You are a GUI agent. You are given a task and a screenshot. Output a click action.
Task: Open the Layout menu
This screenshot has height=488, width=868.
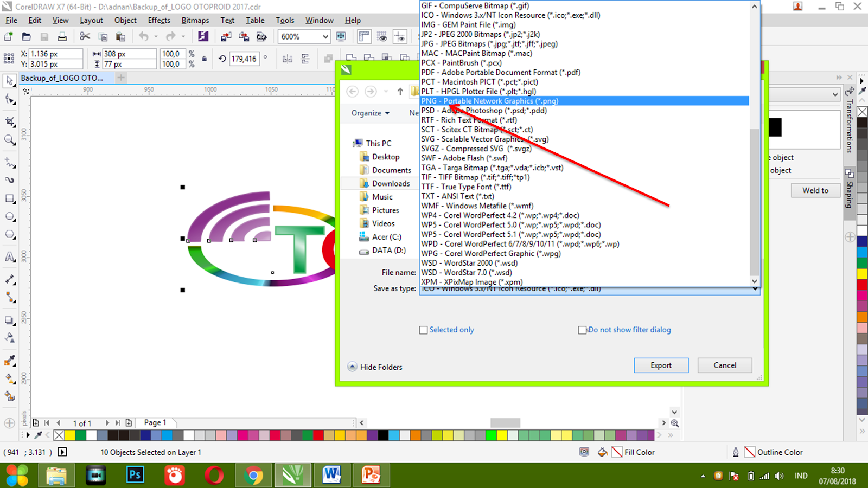(x=91, y=20)
